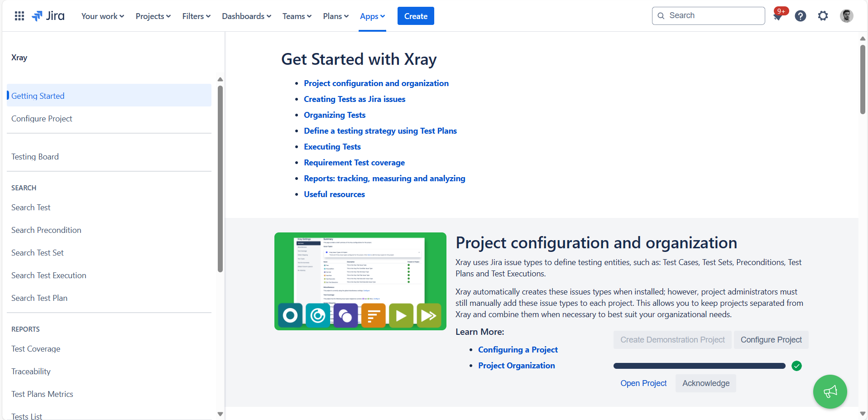The height and width of the screenshot is (420, 868).
Task: Open the app switcher grid icon
Action: (x=19, y=16)
